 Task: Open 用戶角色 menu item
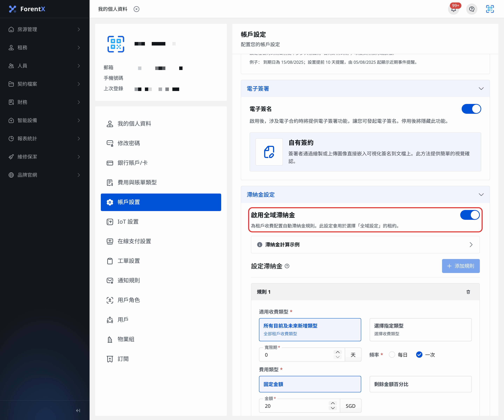click(161, 300)
